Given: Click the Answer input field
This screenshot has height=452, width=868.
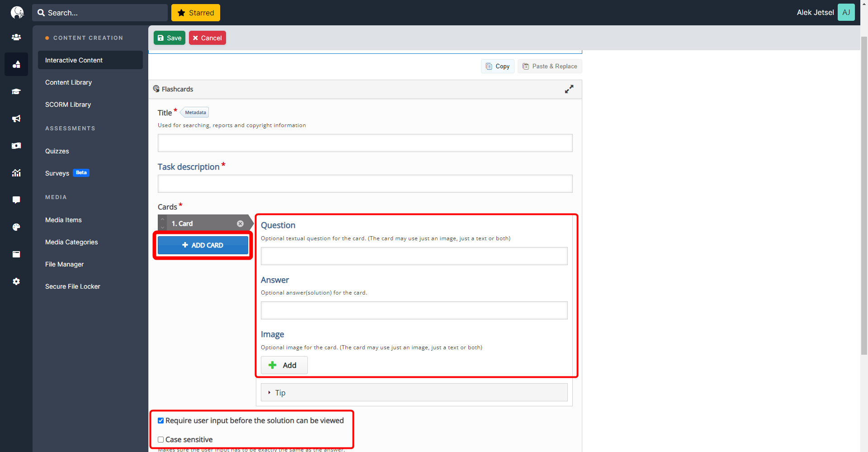Looking at the screenshot, I should coord(414,310).
